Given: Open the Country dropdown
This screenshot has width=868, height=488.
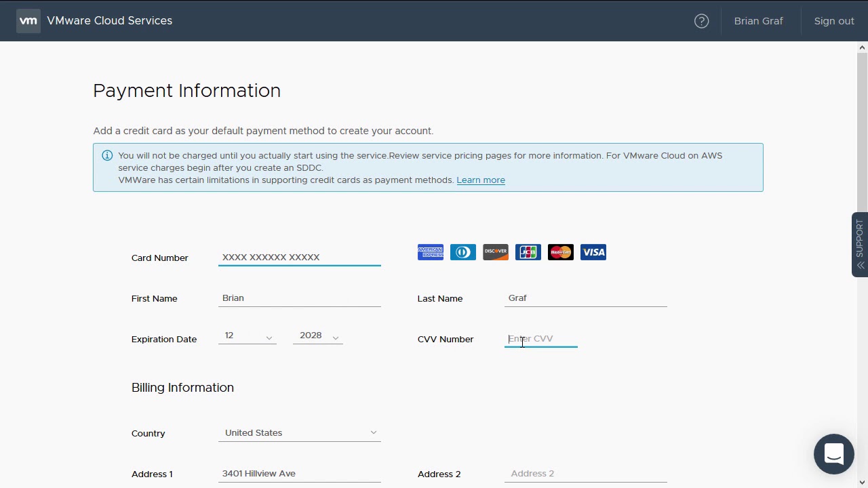Looking at the screenshot, I should pyautogui.click(x=299, y=433).
